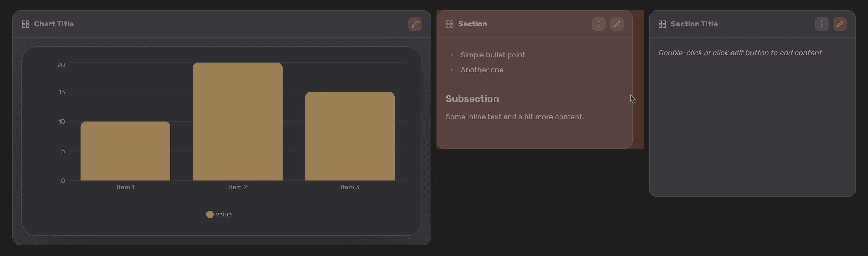
Task: Click the Another one bullet entry
Action: [482, 70]
